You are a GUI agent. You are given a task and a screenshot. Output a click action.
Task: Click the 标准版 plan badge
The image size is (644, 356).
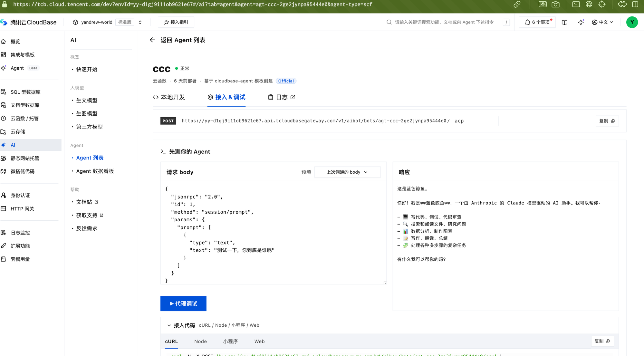(125, 22)
